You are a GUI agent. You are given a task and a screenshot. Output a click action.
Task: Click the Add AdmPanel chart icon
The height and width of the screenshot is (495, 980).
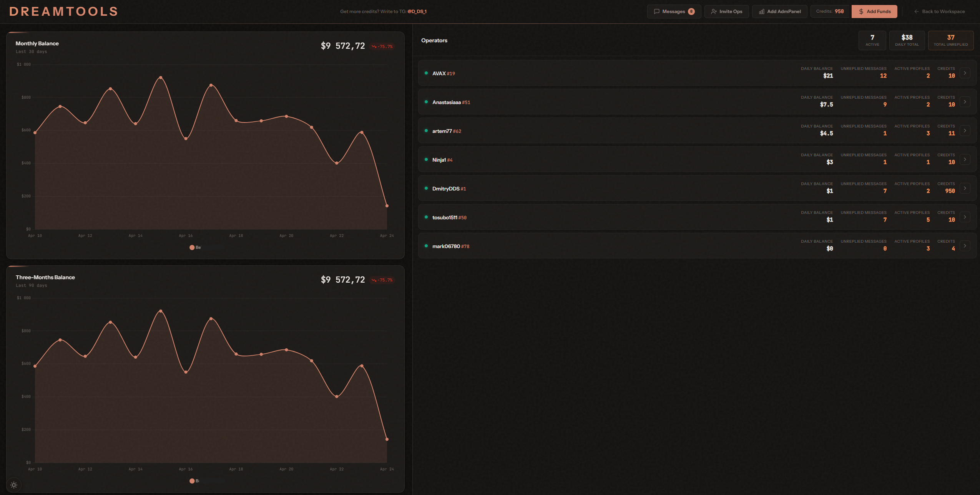761,12
